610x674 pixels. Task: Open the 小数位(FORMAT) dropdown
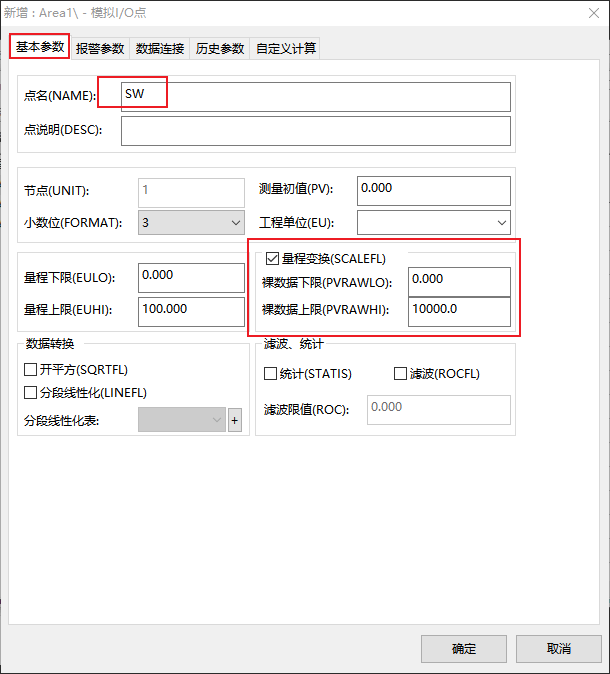click(191, 223)
